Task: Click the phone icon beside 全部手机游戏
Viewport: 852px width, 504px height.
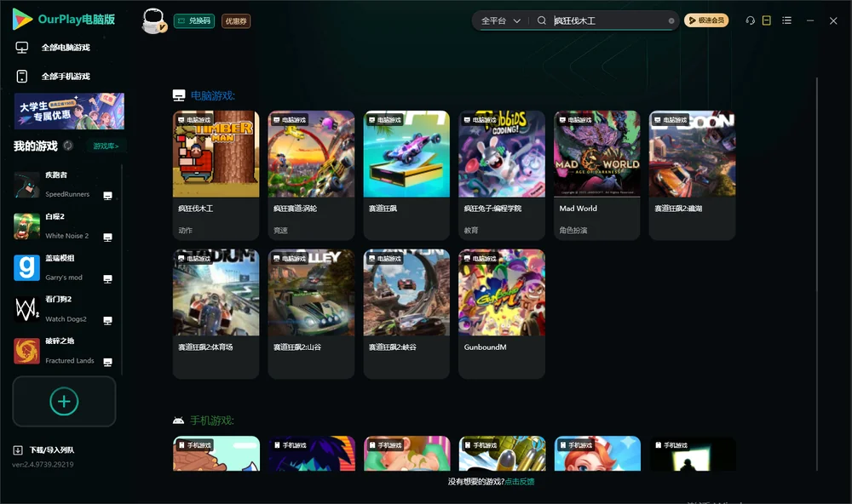Action: [x=22, y=76]
